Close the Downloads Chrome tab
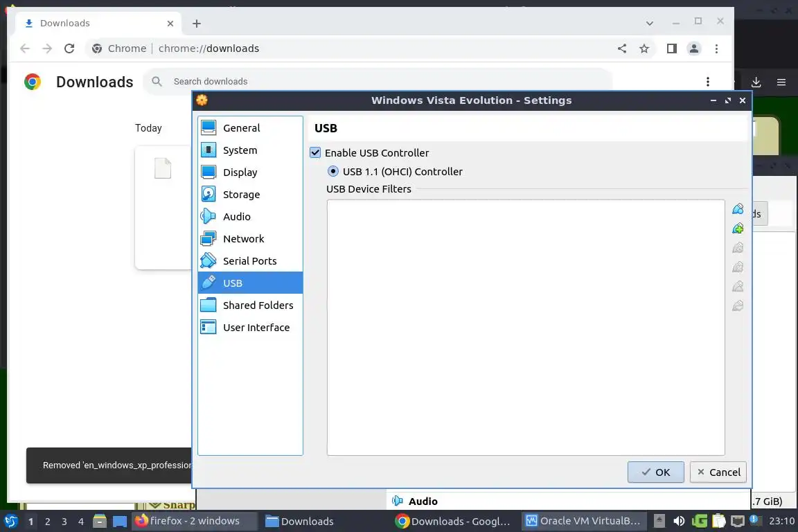Image resolution: width=798 pixels, height=532 pixels. 170,24
